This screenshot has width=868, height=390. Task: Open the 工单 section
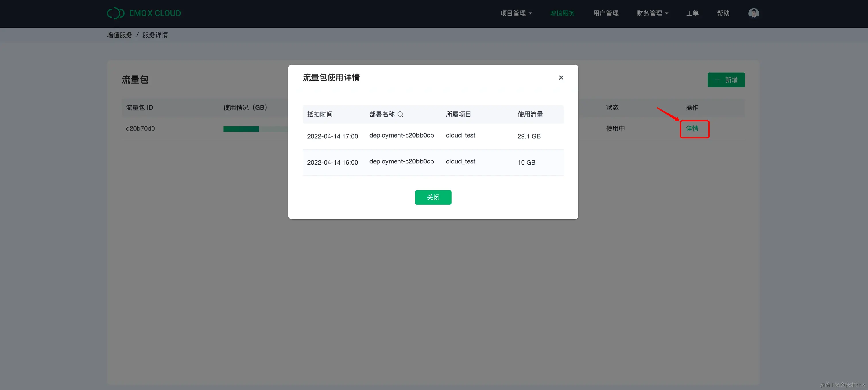pos(692,13)
